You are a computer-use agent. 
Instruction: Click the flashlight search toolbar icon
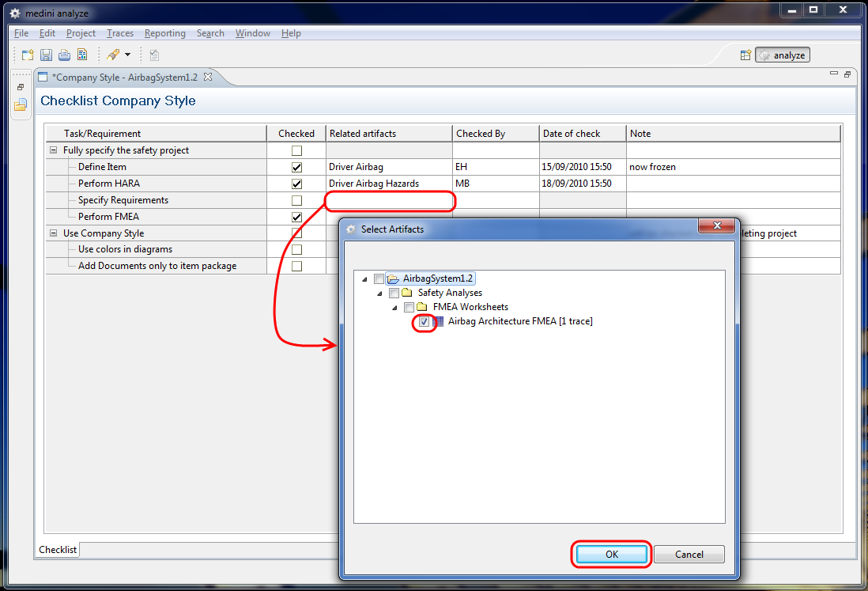113,55
